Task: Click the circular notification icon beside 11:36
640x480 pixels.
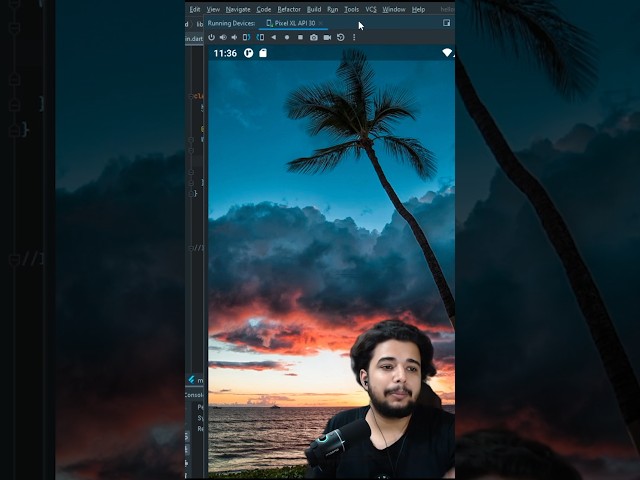Action: tap(249, 53)
